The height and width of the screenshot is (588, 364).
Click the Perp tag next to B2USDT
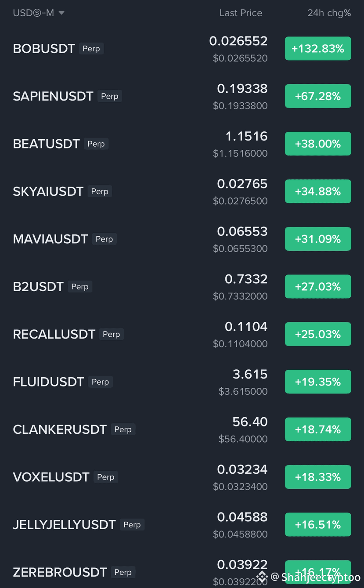(80, 287)
